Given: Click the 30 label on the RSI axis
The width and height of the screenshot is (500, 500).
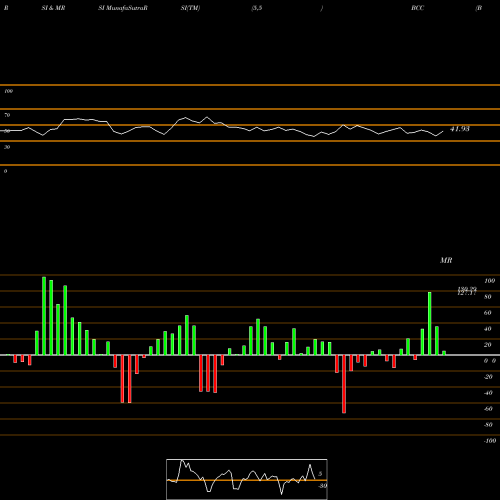Looking at the screenshot, I should 7,147.
